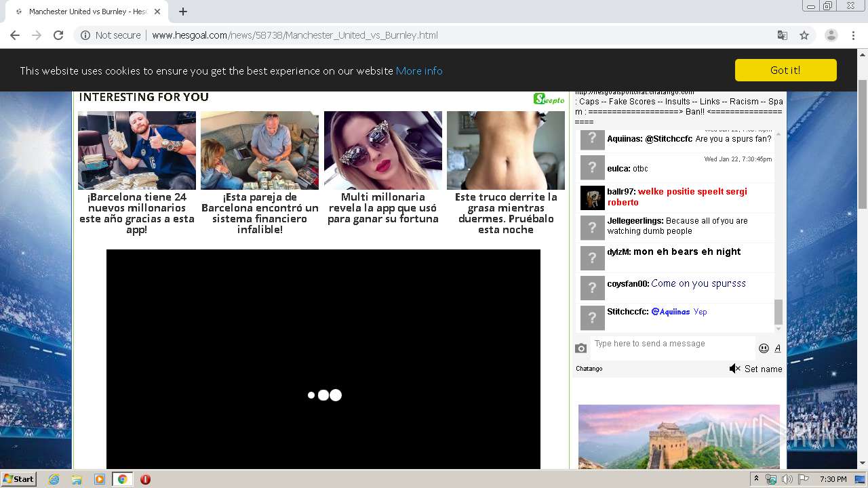The height and width of the screenshot is (488, 868).
Task: Open the Esta pareja de Barcelona ad image
Action: click(260, 150)
